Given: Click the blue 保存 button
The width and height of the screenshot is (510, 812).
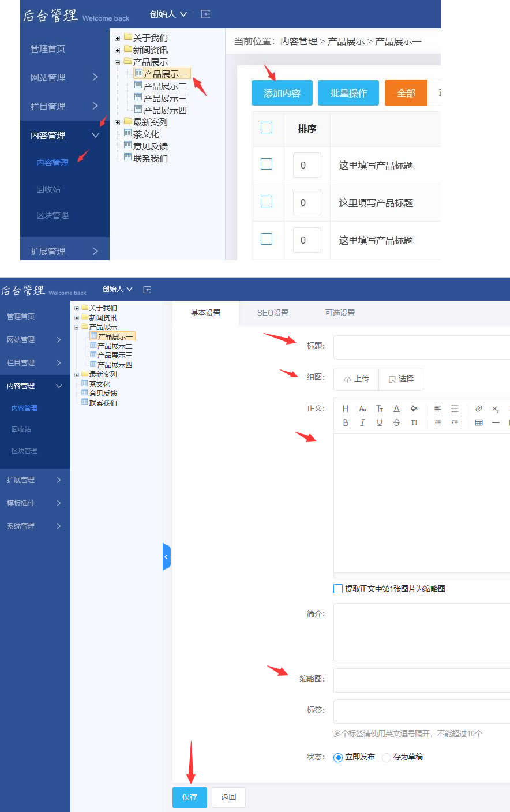Looking at the screenshot, I should coord(190,797).
